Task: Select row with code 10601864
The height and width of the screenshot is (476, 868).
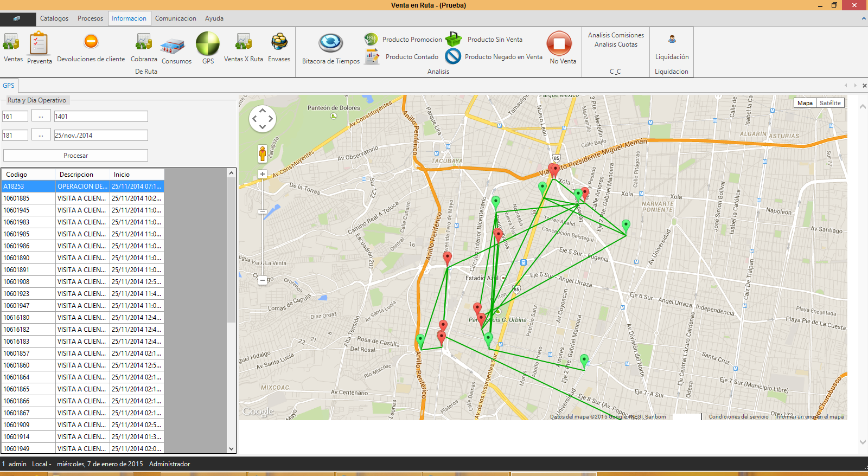Action: coord(82,377)
